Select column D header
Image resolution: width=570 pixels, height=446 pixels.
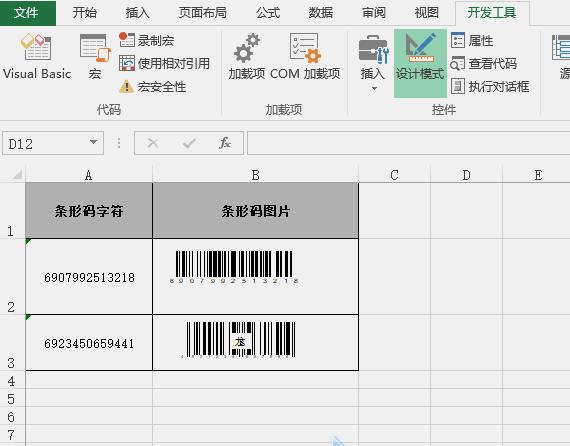[466, 175]
